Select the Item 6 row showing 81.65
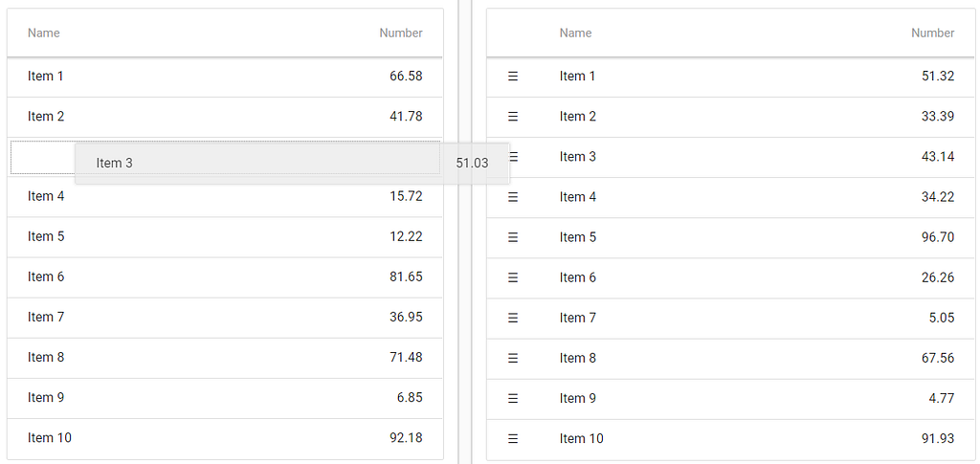Image resolution: width=980 pixels, height=464 pixels. tap(225, 277)
